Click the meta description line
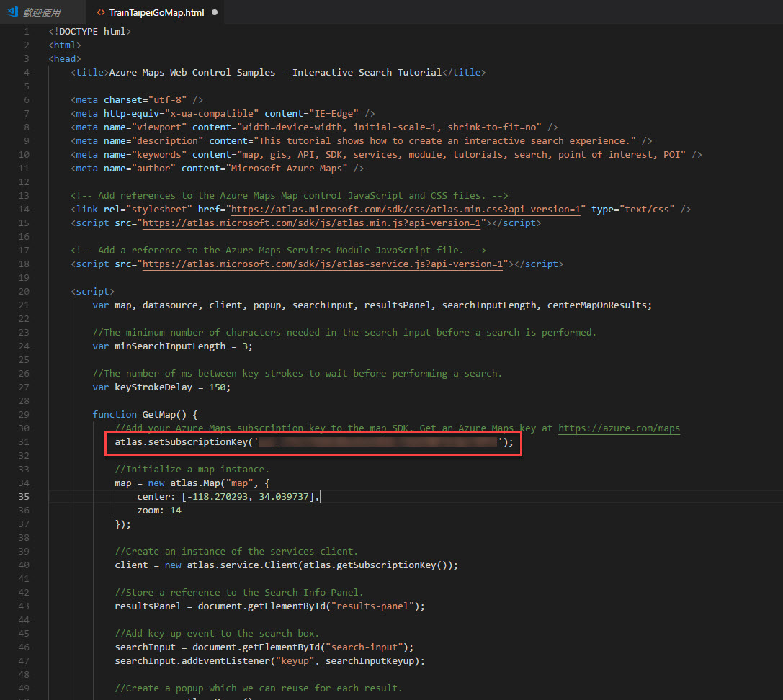The height and width of the screenshot is (700, 783). tap(361, 141)
